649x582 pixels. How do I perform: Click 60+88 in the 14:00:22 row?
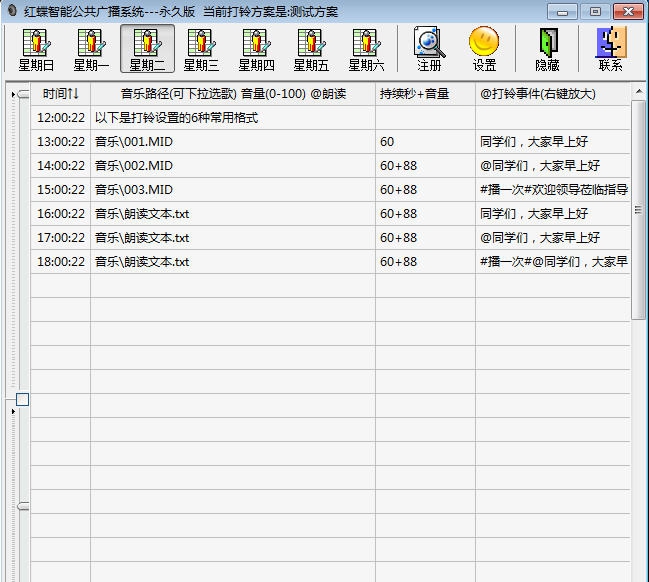[x=425, y=166]
